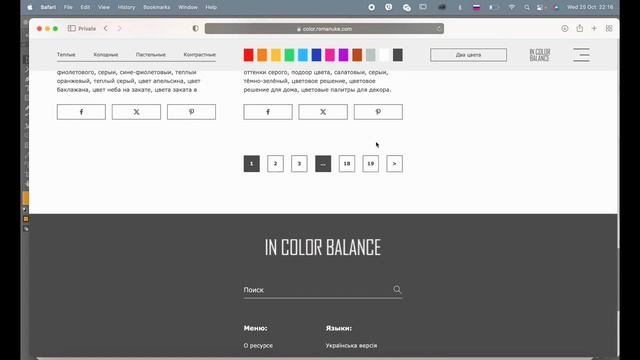Open the Help menu
Image resolution: width=640 pixels, height=360 pixels.
(x=211, y=7)
